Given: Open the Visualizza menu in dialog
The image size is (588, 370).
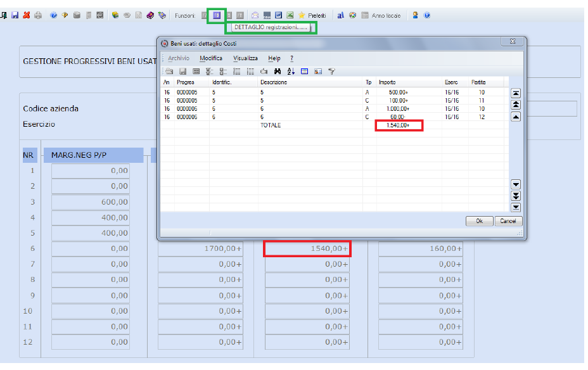Looking at the screenshot, I should click(245, 58).
